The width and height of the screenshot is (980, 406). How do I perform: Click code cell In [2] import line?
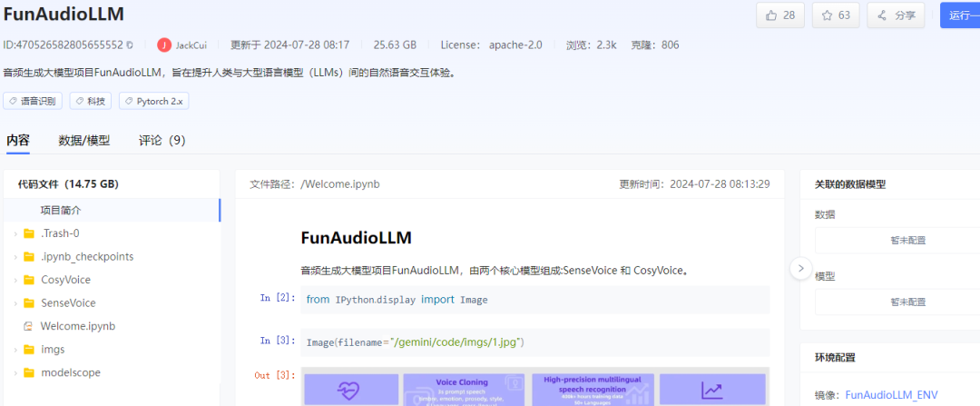(x=535, y=300)
